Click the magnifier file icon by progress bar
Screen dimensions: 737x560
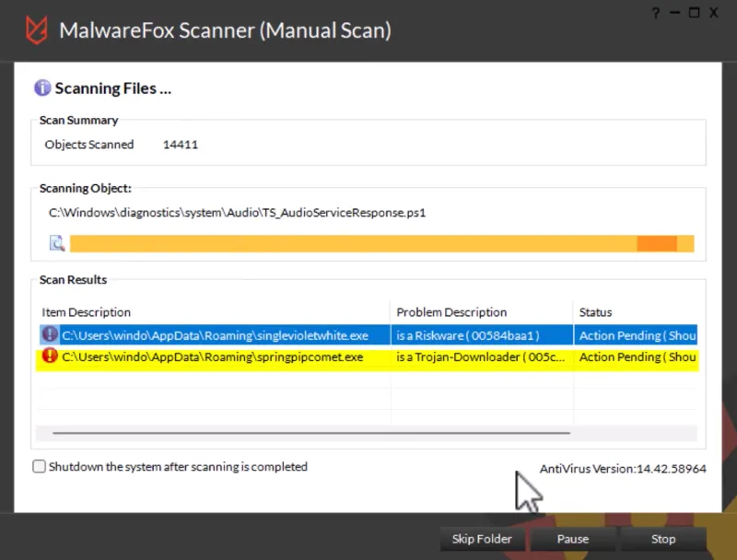pyautogui.click(x=56, y=244)
